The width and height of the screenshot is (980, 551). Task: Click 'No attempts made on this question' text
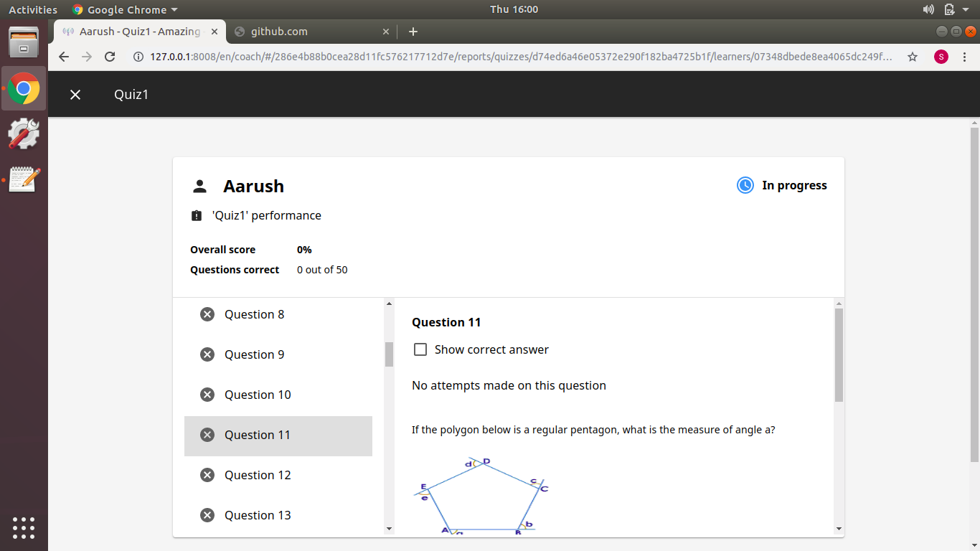coord(509,385)
